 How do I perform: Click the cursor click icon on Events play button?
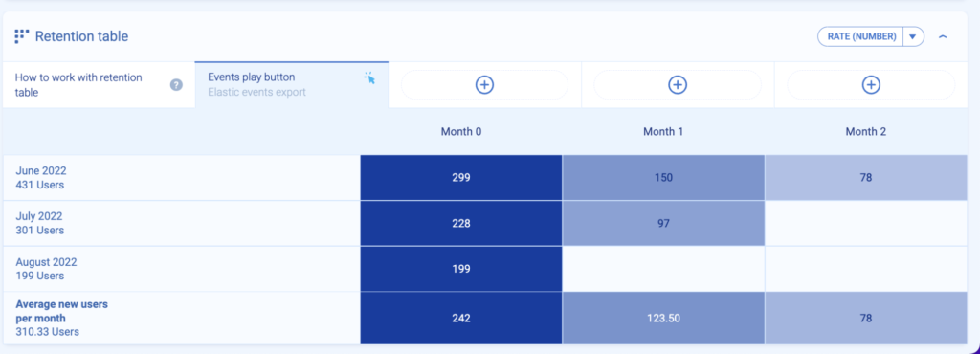tap(370, 78)
